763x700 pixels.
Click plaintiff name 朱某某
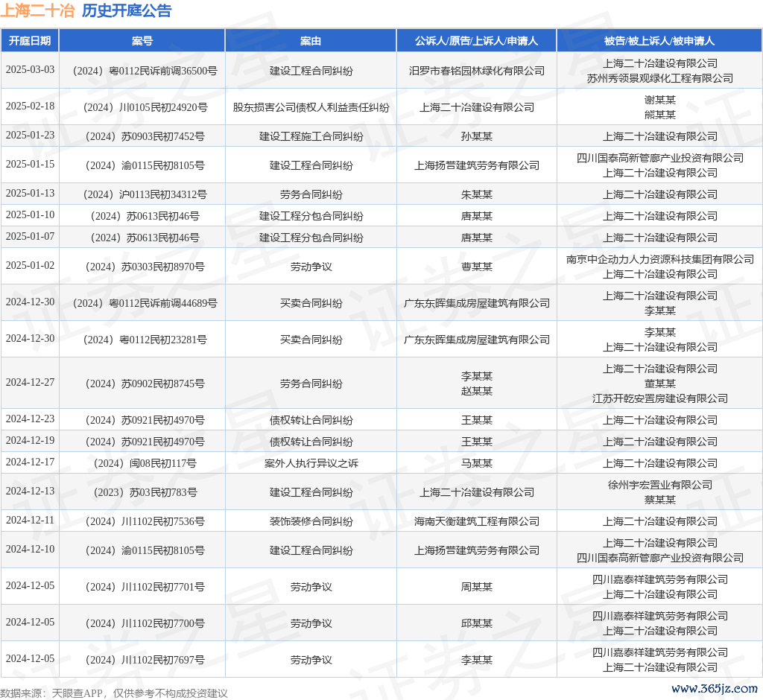coord(476,195)
